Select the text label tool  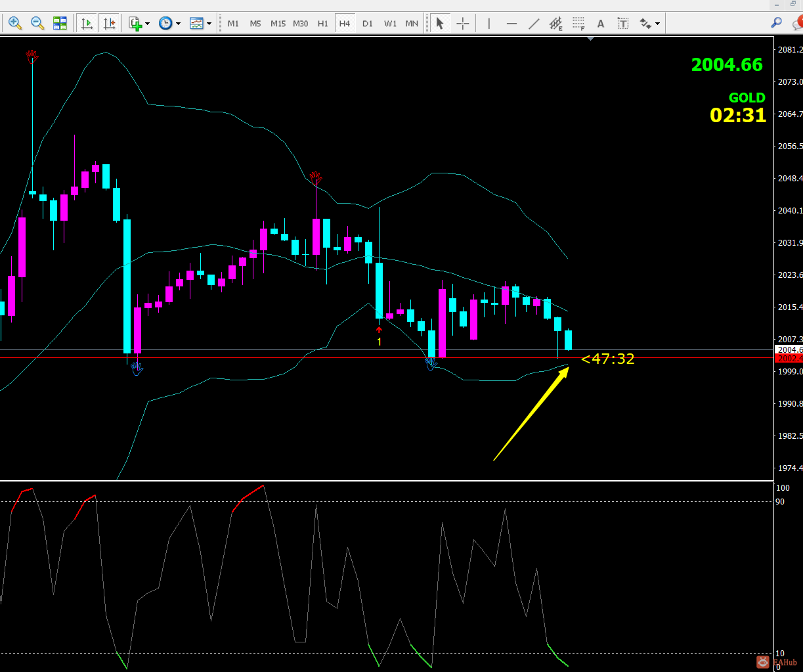(x=623, y=24)
